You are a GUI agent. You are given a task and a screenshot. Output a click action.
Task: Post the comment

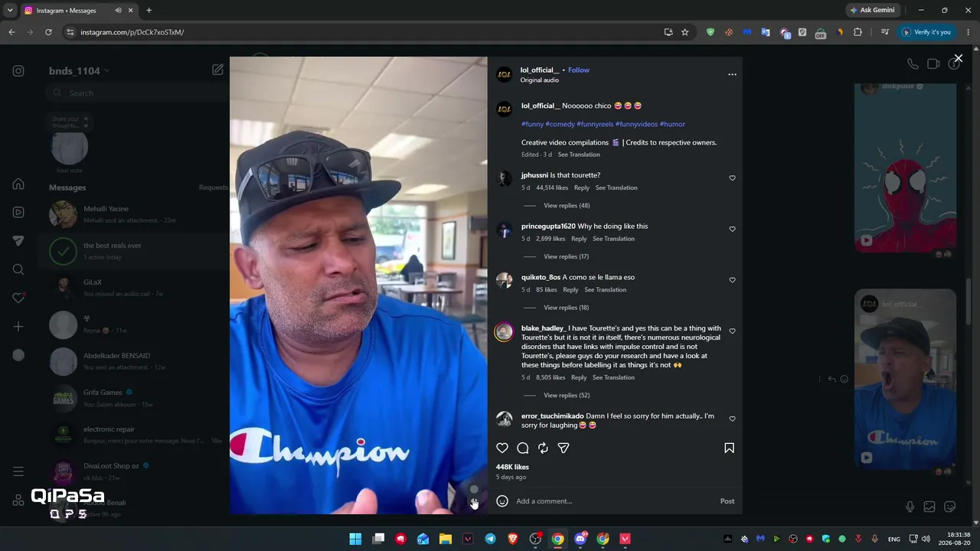(x=727, y=501)
